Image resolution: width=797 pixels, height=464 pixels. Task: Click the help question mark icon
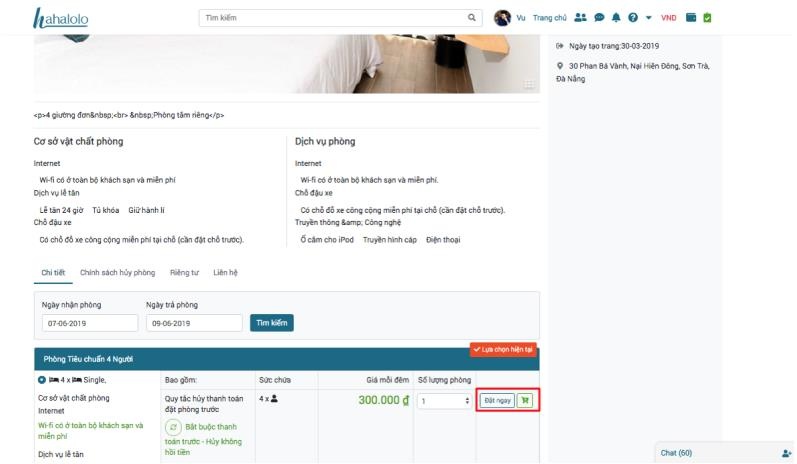click(632, 18)
